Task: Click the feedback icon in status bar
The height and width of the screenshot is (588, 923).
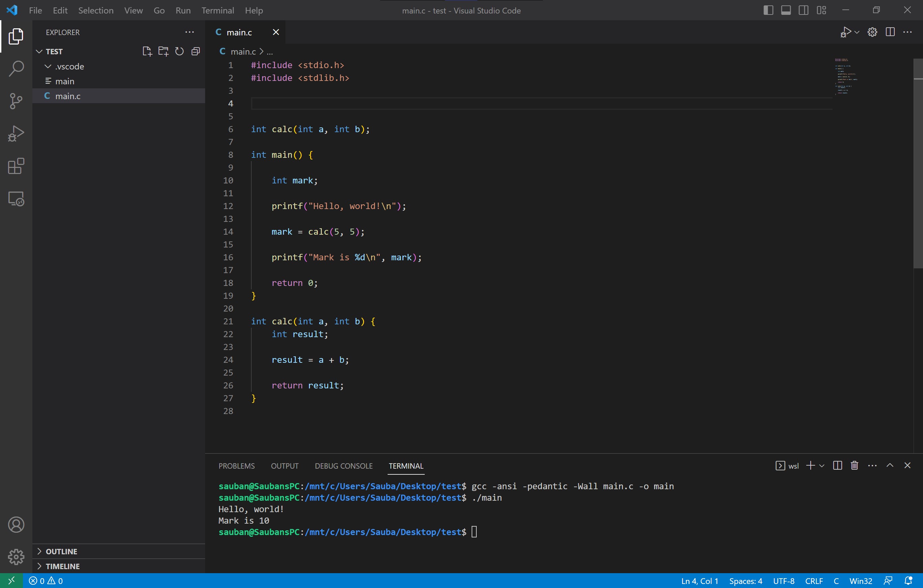Action: click(888, 581)
